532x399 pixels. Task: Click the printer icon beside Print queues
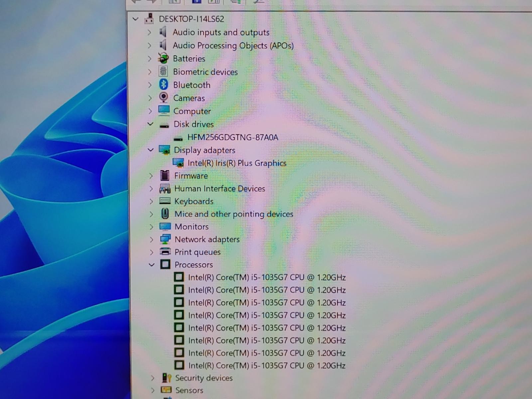(x=165, y=251)
